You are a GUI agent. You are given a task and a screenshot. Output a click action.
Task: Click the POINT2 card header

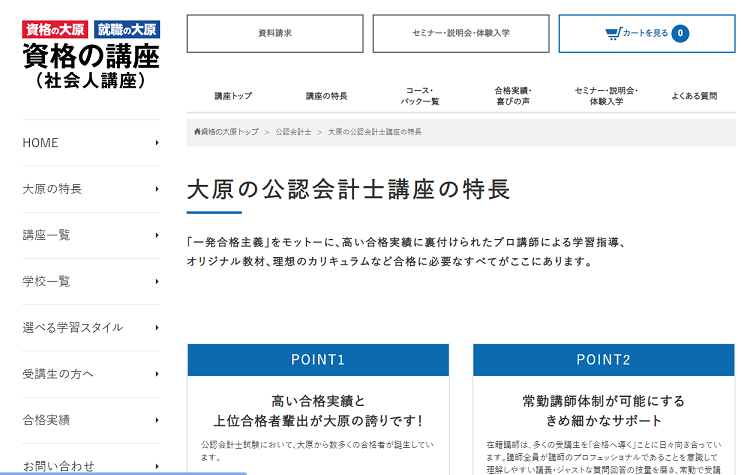(x=603, y=360)
